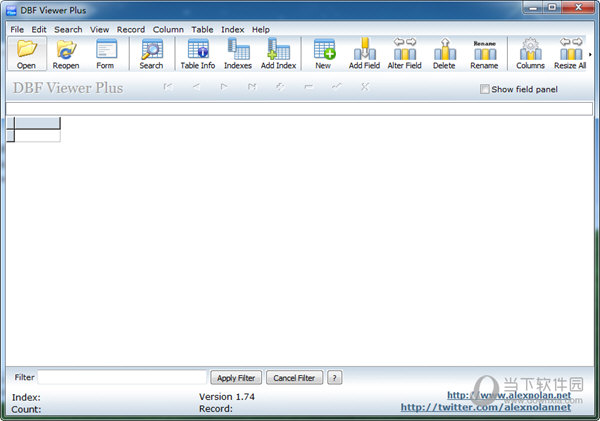Enable Show field panel checkbox
The height and width of the screenshot is (421, 600).
(x=484, y=89)
